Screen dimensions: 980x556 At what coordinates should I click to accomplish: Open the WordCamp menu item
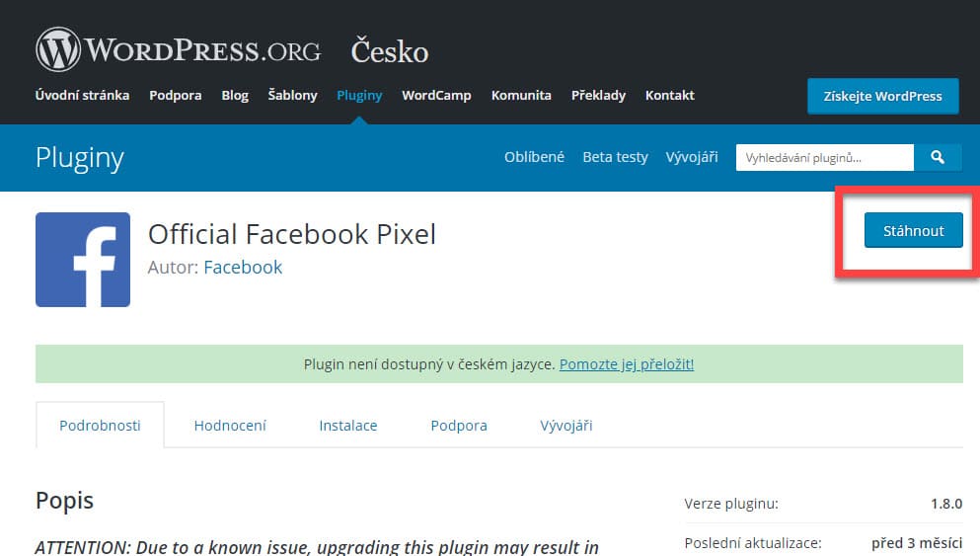pos(436,96)
